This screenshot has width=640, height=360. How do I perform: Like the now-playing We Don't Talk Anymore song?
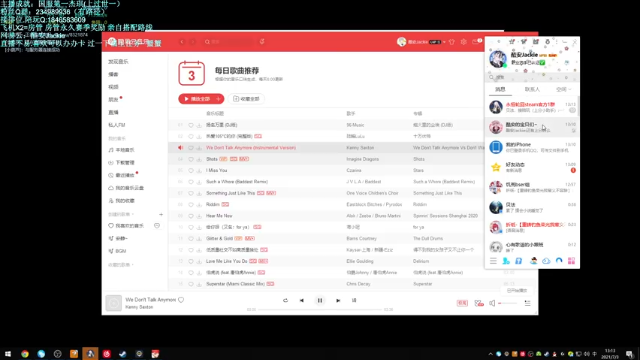click(181, 300)
